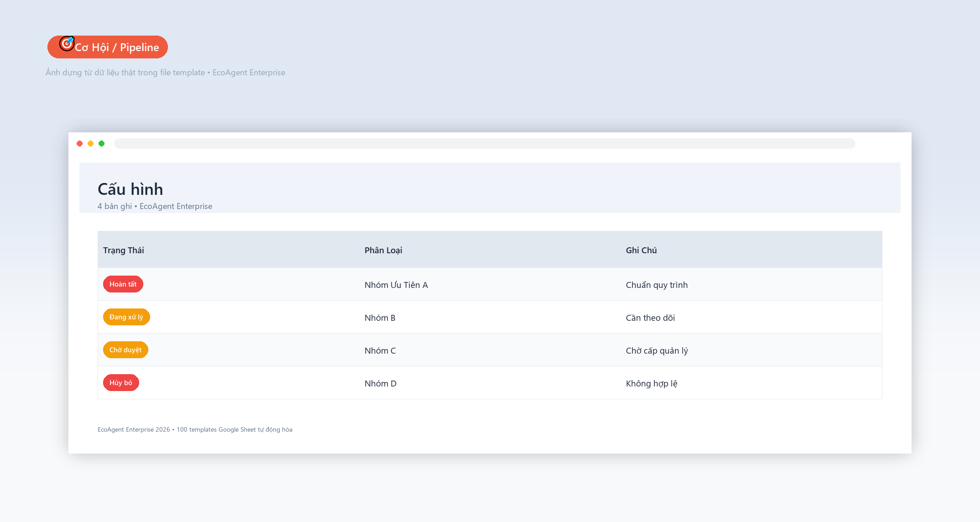Open the Cơ Hội / Pipeline badge
Screen dimensions: 980x522
pyautogui.click(x=108, y=47)
